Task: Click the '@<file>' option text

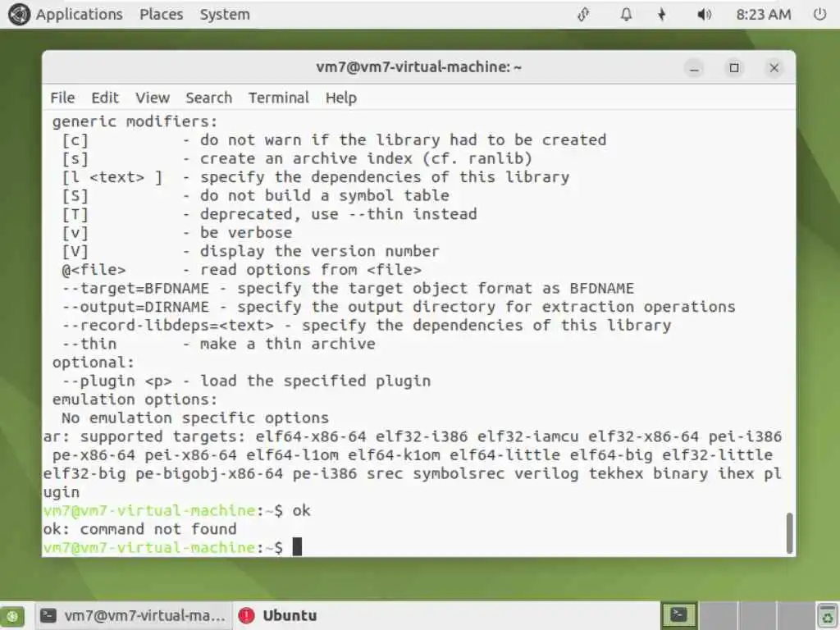Action: (94, 269)
